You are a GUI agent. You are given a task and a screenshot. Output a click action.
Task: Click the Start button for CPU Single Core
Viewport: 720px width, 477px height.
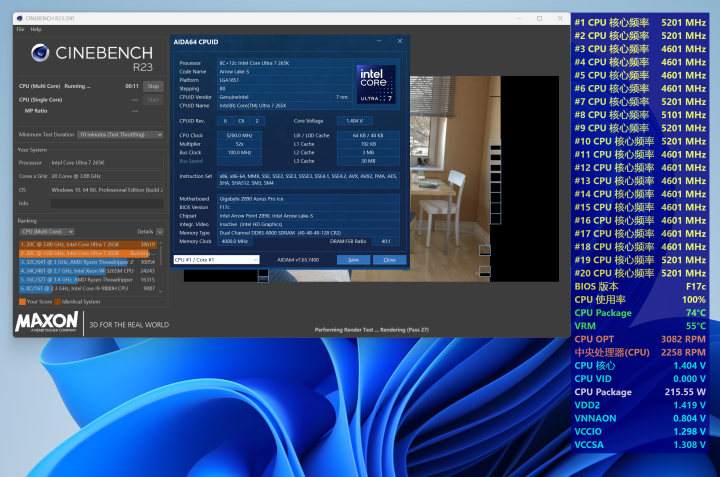[x=153, y=99]
